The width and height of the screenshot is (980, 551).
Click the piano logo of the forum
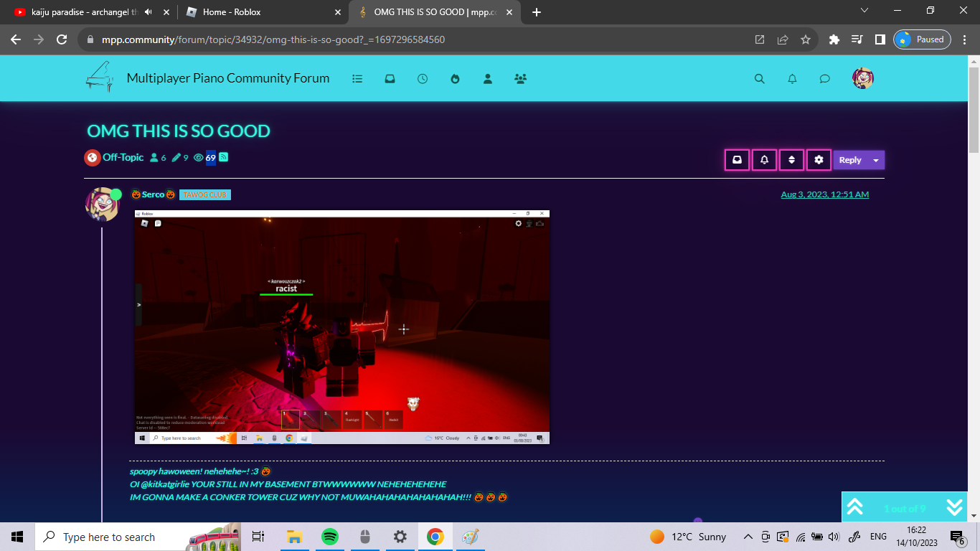[x=99, y=76]
